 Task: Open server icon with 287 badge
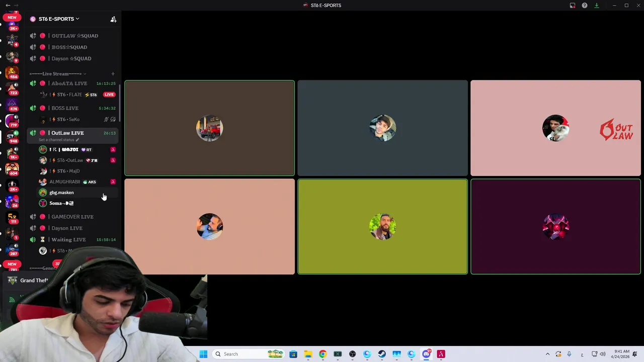12,249
